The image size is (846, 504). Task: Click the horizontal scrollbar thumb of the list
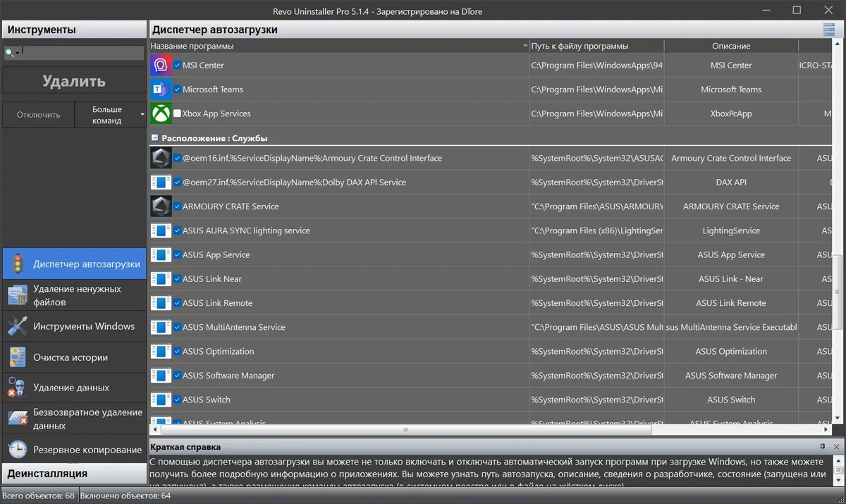coord(406,429)
